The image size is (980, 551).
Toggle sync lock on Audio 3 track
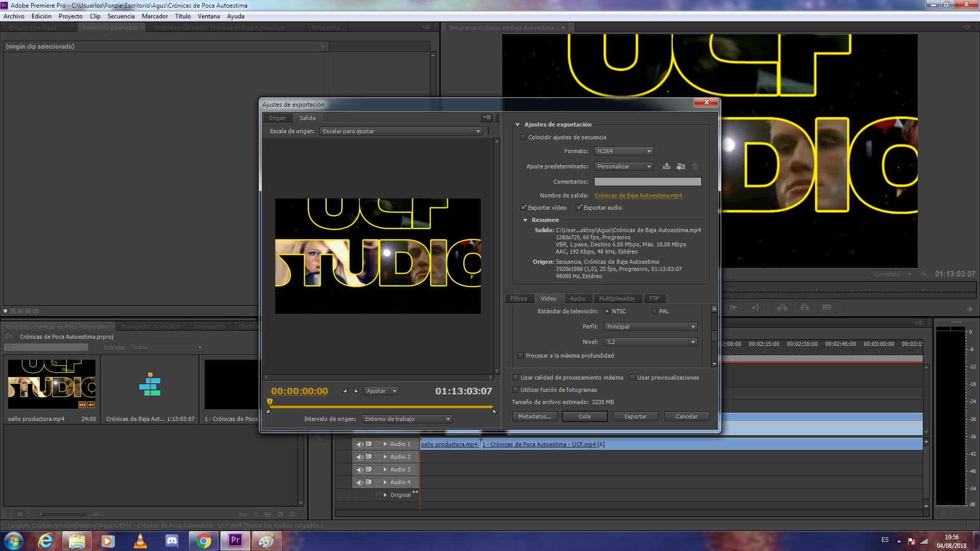(369, 469)
